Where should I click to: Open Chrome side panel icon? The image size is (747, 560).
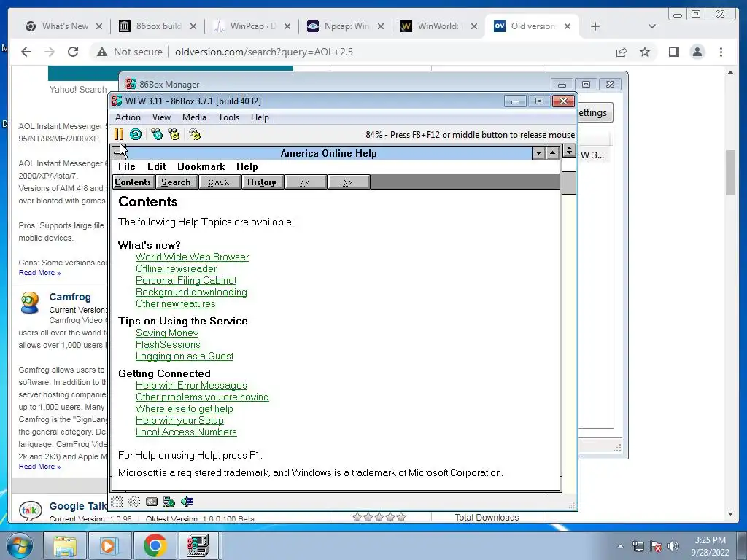pyautogui.click(x=673, y=52)
